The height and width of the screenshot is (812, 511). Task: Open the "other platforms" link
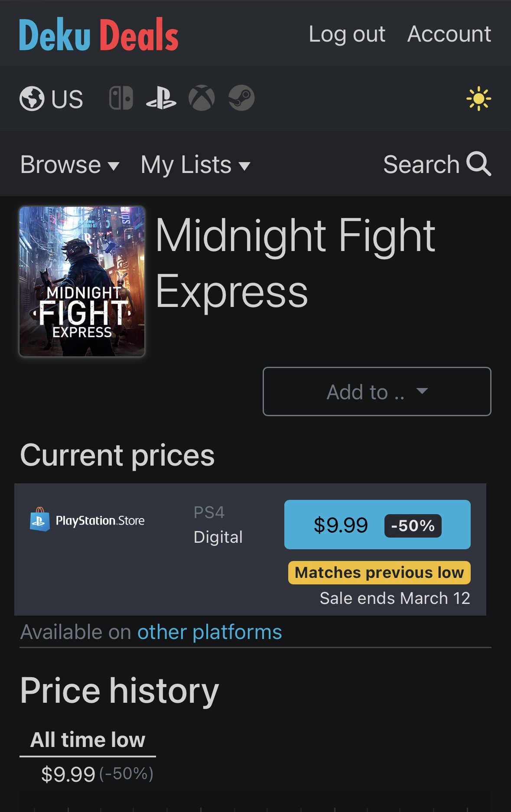(209, 632)
